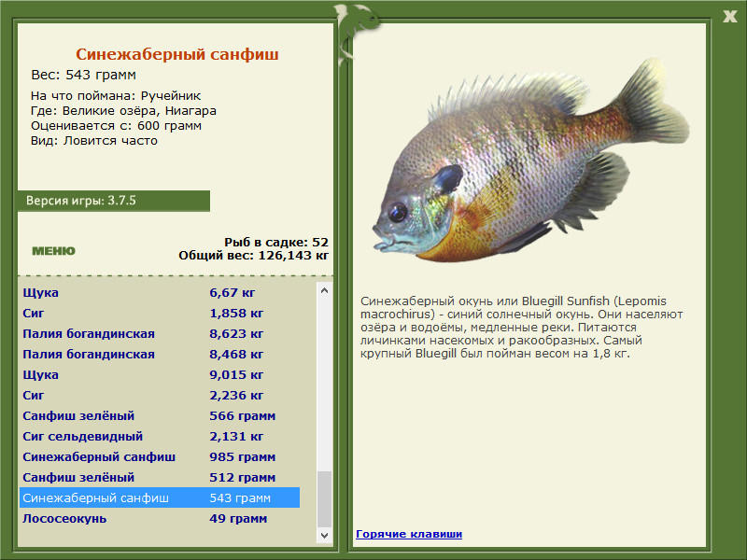The height and width of the screenshot is (560, 747).
Task: Click the Вес: 543 грамм text
Action: coord(83,75)
